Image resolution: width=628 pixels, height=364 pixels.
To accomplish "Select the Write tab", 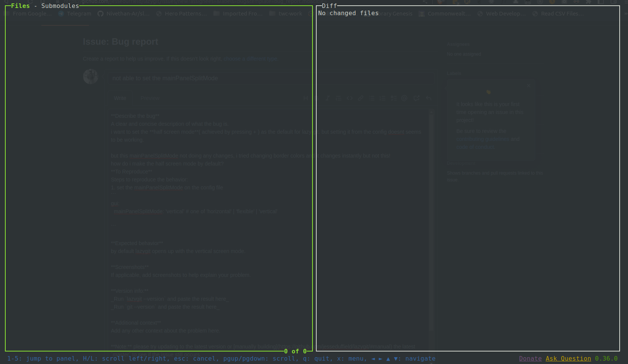I will (120, 98).
